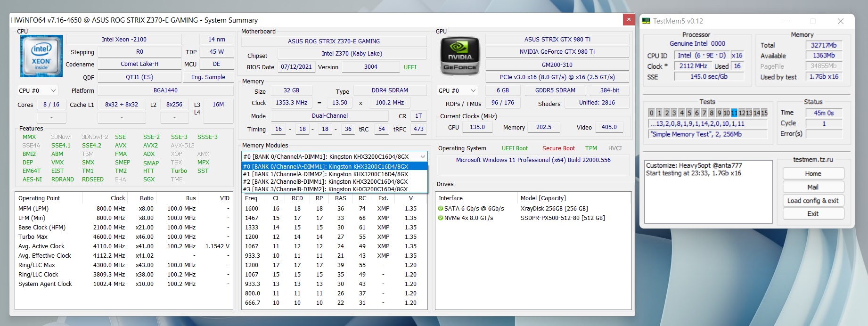Viewport: 868px width, 326px height.
Task: Click the Exit button in TestMem5
Action: click(x=813, y=214)
